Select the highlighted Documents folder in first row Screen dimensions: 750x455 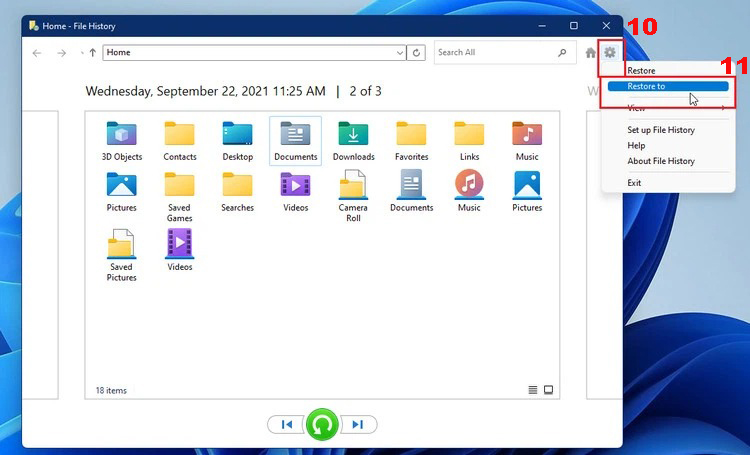(296, 141)
